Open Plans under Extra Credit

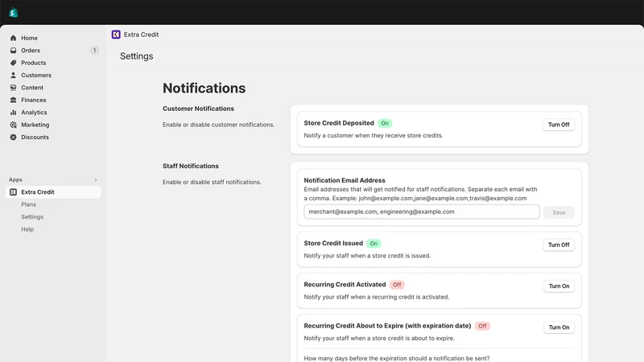(x=29, y=204)
